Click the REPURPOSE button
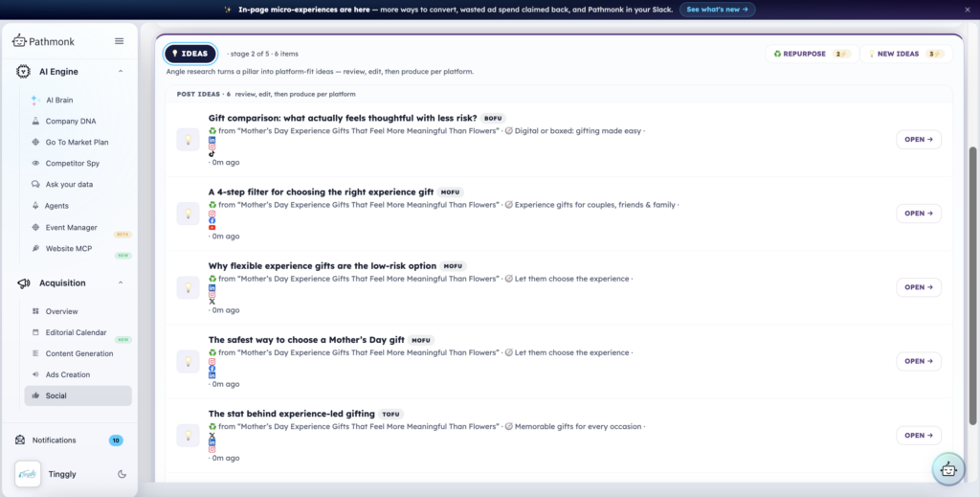 point(812,54)
